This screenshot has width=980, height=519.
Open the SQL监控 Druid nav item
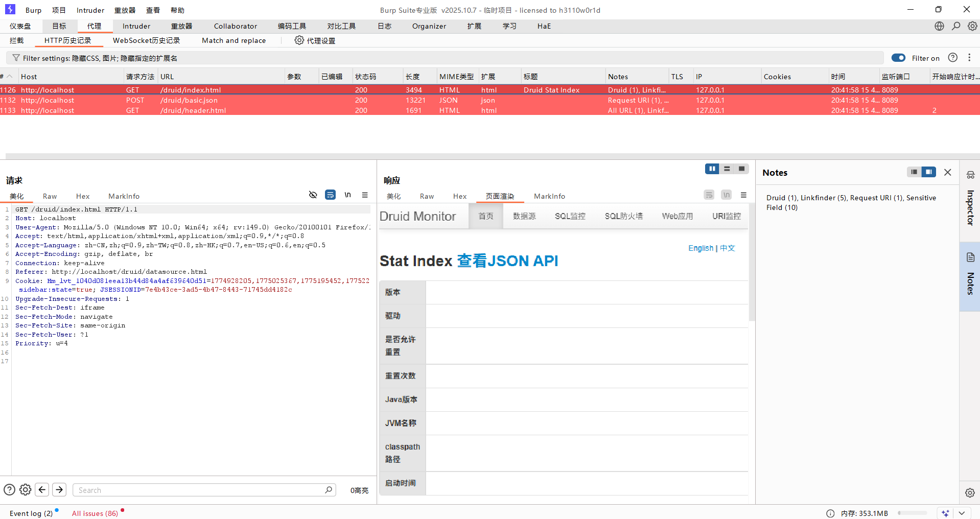(570, 216)
